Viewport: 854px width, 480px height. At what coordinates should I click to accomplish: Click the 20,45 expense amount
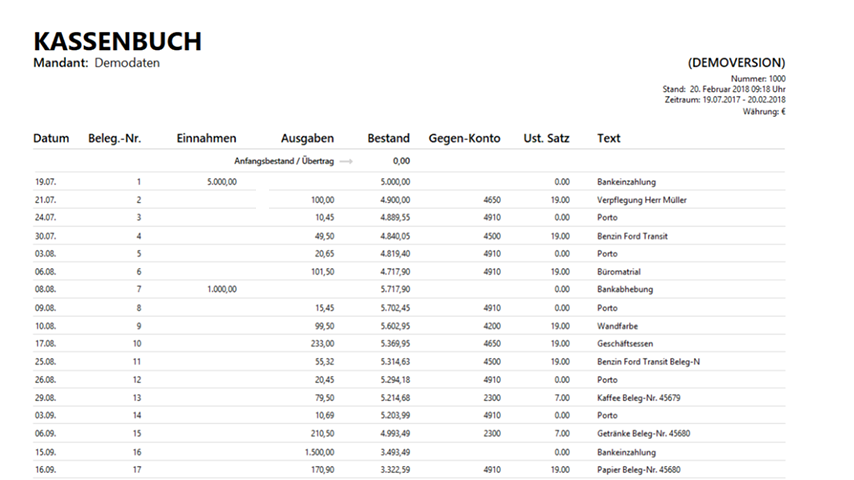tap(325, 380)
